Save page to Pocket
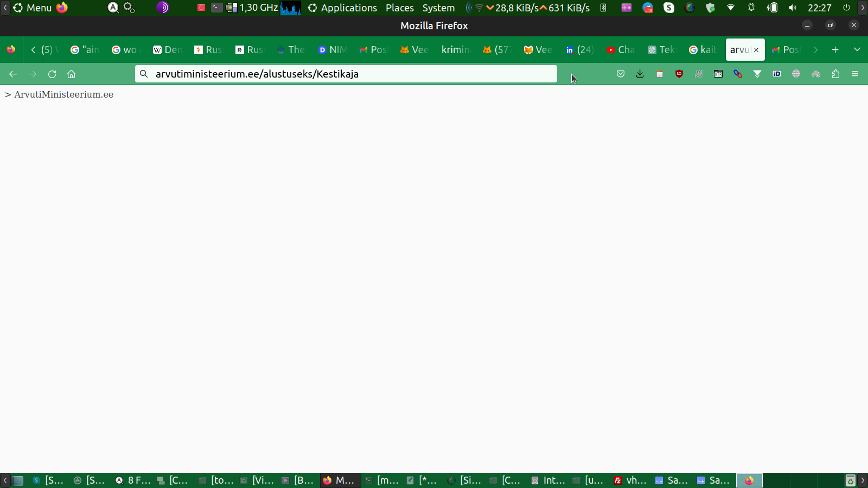868x488 pixels. (x=621, y=74)
